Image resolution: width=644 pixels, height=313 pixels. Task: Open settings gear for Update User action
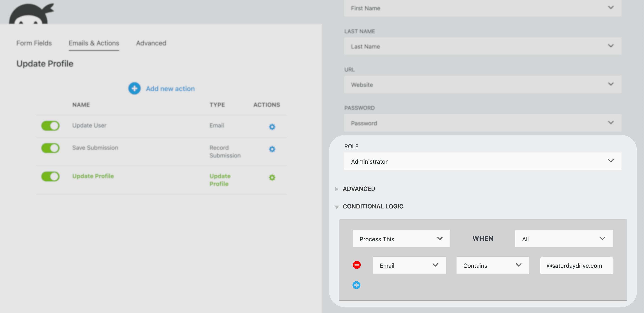[272, 127]
